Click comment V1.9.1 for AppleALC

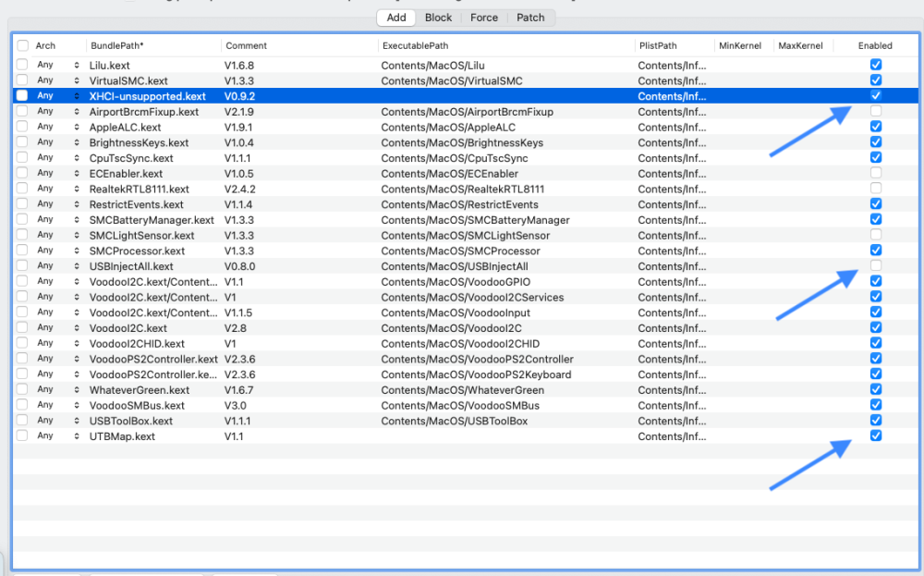coord(238,128)
